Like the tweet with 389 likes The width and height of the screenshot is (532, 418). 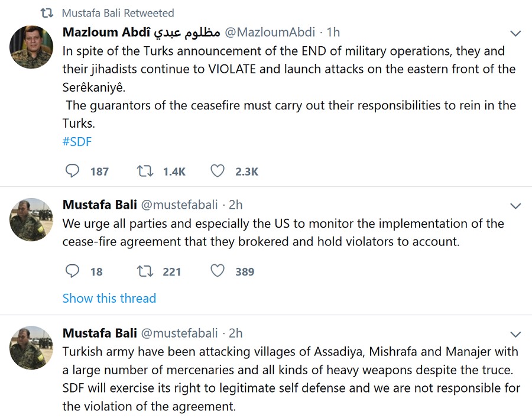pyautogui.click(x=218, y=271)
